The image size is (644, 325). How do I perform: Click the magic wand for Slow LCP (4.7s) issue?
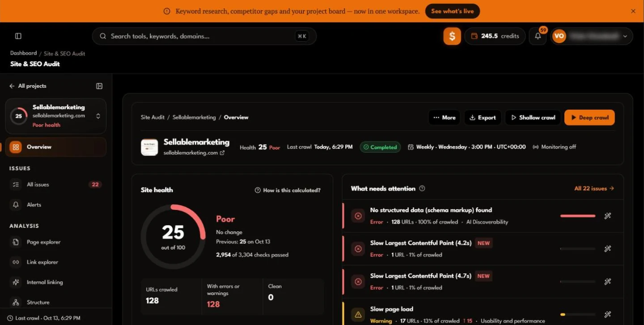click(607, 282)
